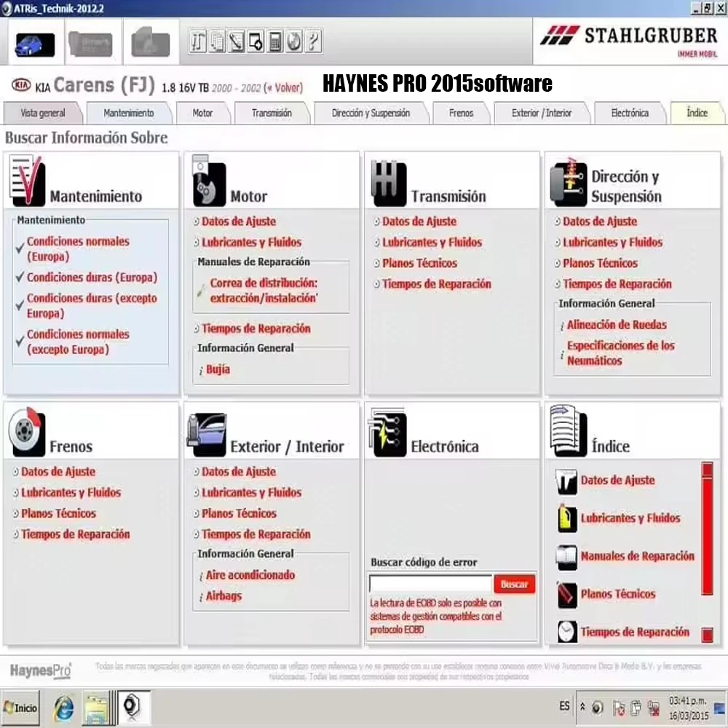Open Planos Técnicos under Transmisión
The image size is (728, 728).
pos(420,264)
